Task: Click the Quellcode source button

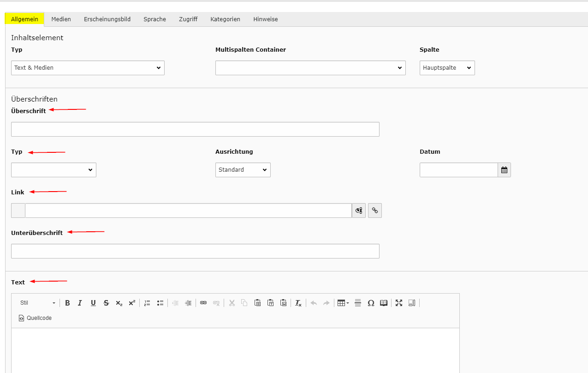Action: [36, 318]
